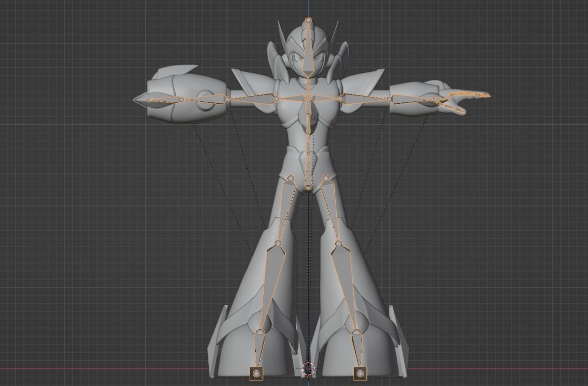The image size is (588, 386).
Task: Click the shoulder joint on open-hand side
Action: [x=340, y=98]
